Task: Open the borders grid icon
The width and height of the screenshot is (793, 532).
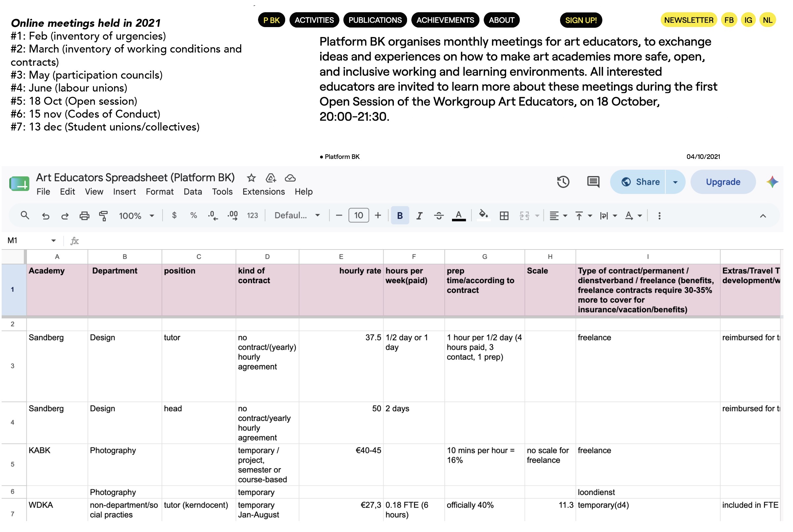Action: coord(504,216)
